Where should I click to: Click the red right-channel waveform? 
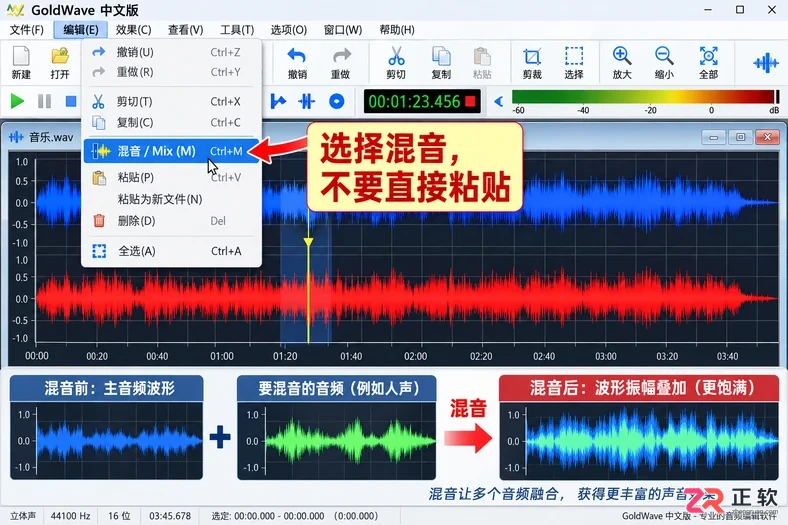[408, 298]
